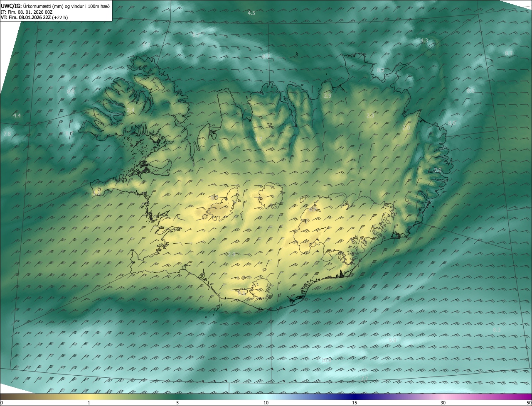This screenshot has height=406, width=532.
Task: Click the 'IT: Fim. 08. 01. 2026 00Z' line
Action: [x=27, y=12]
